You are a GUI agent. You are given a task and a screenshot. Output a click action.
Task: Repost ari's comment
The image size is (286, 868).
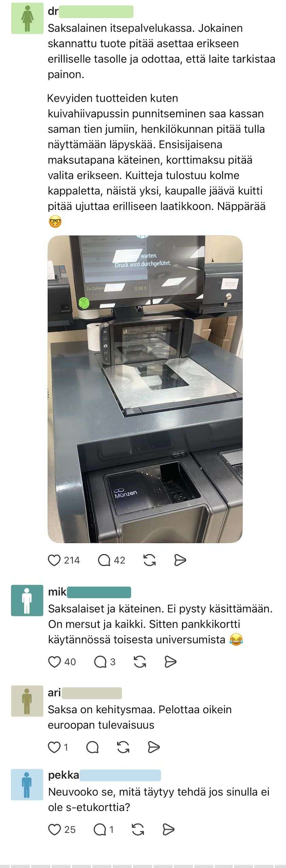[123, 747]
